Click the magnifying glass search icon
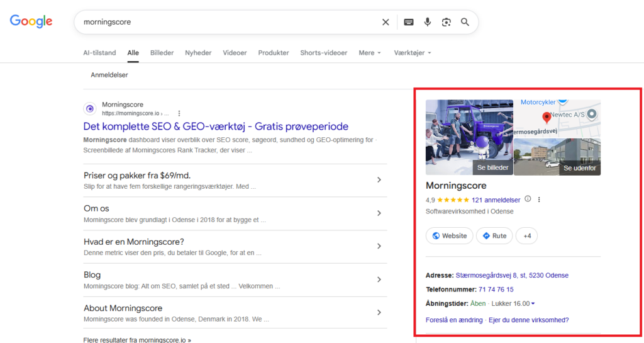Screen dimensions: 644x343 click(465, 22)
